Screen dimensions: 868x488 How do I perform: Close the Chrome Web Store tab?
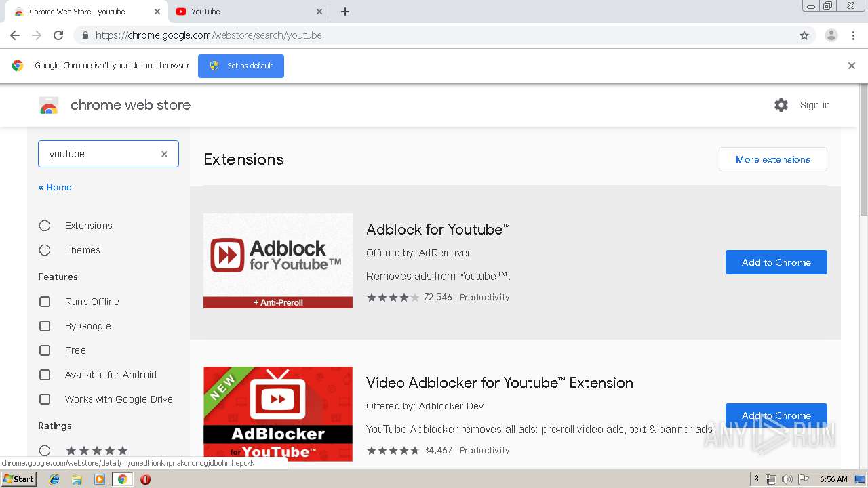click(x=157, y=12)
